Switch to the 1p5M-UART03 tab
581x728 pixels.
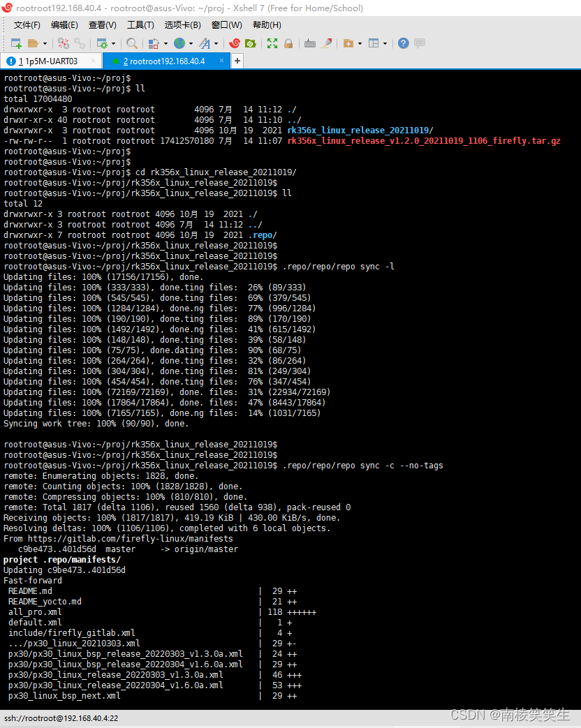[x=48, y=61]
